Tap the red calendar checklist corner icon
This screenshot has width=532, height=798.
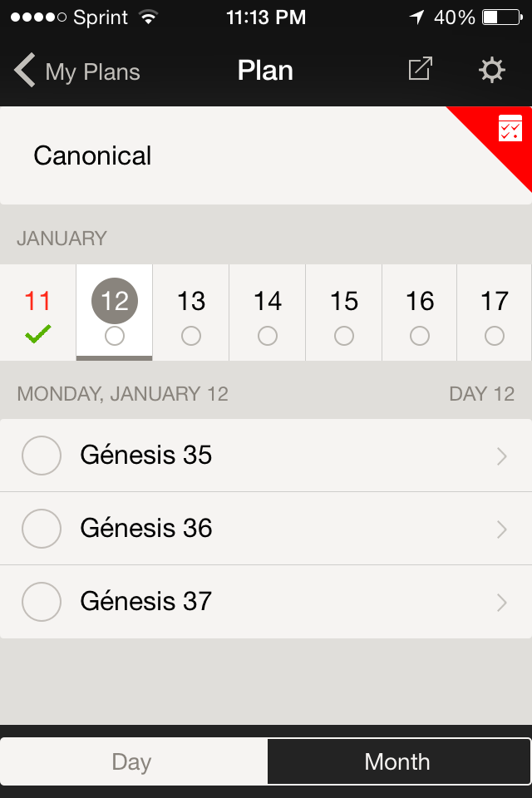510,129
